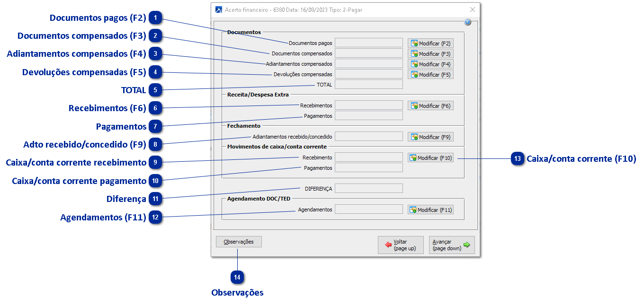Viewport: 644px width, 306px height.
Task: Click Modificar (F3) for Documentos compensados
Action: 431,53
